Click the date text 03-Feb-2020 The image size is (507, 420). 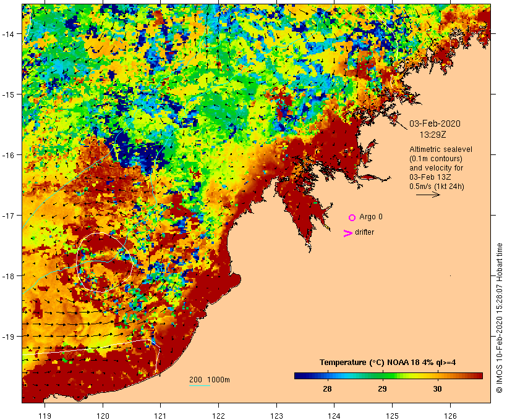[435, 124]
